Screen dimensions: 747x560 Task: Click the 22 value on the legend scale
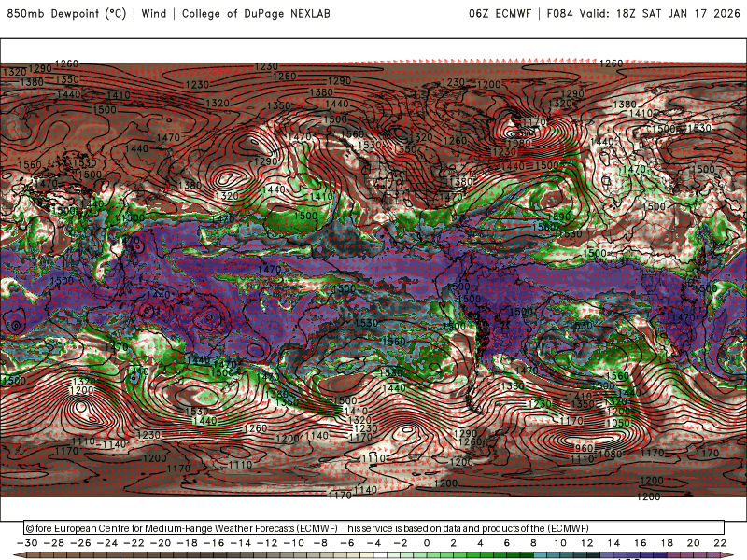coord(720,543)
